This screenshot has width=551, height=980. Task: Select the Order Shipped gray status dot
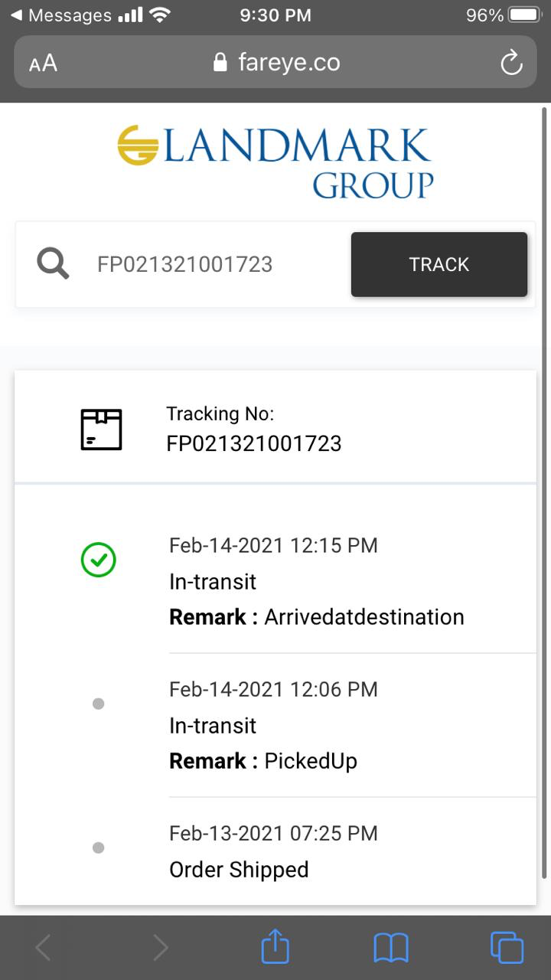[x=98, y=848]
